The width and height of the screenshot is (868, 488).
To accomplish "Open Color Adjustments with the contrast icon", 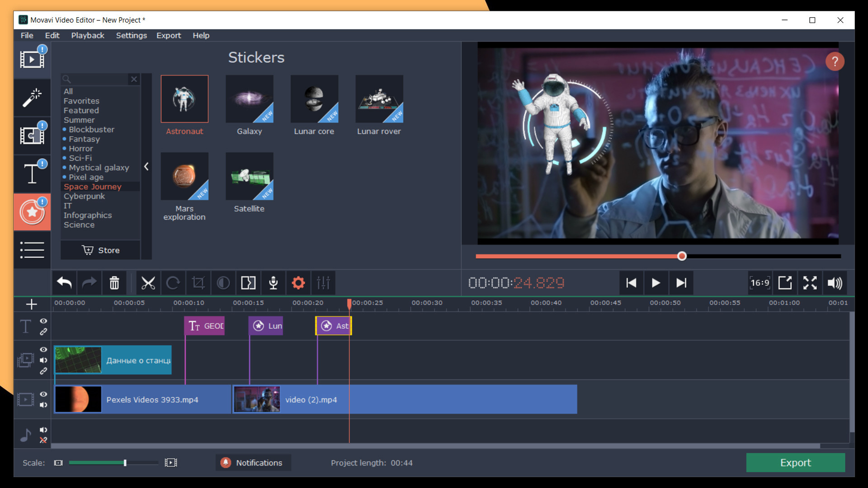I will pyautogui.click(x=223, y=282).
